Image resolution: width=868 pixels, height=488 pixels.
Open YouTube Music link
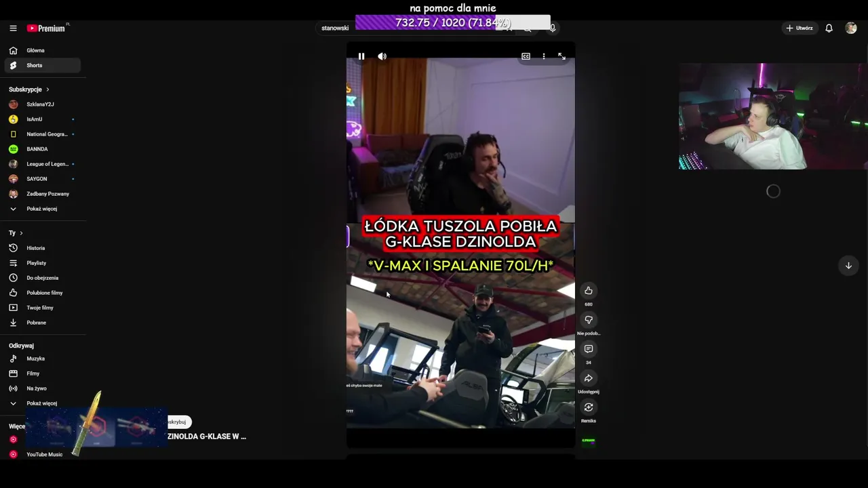coord(42,454)
